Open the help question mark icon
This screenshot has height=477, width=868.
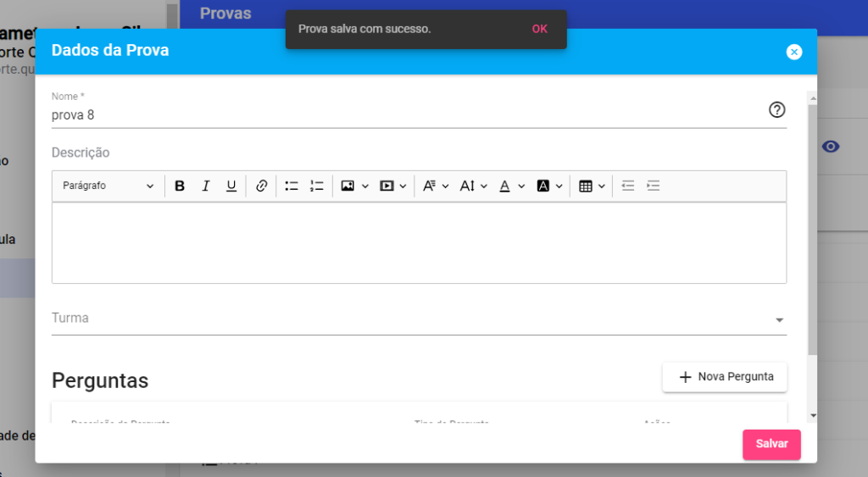click(x=776, y=109)
